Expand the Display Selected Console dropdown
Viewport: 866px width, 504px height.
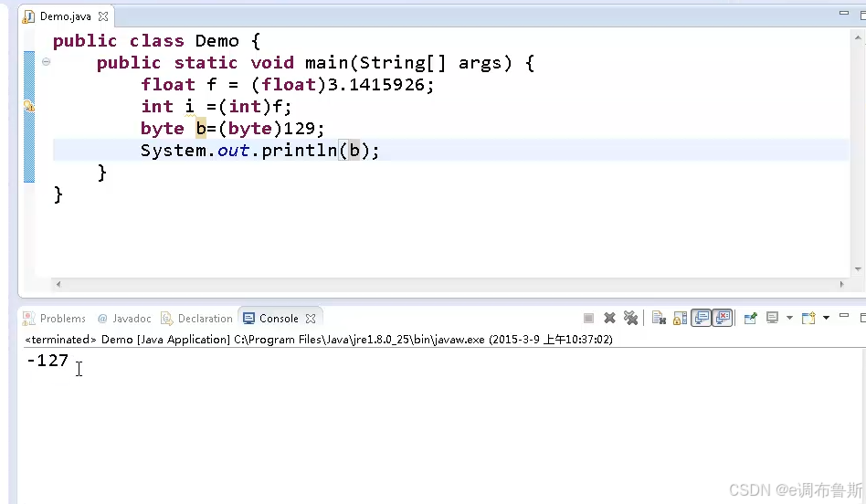(x=790, y=318)
